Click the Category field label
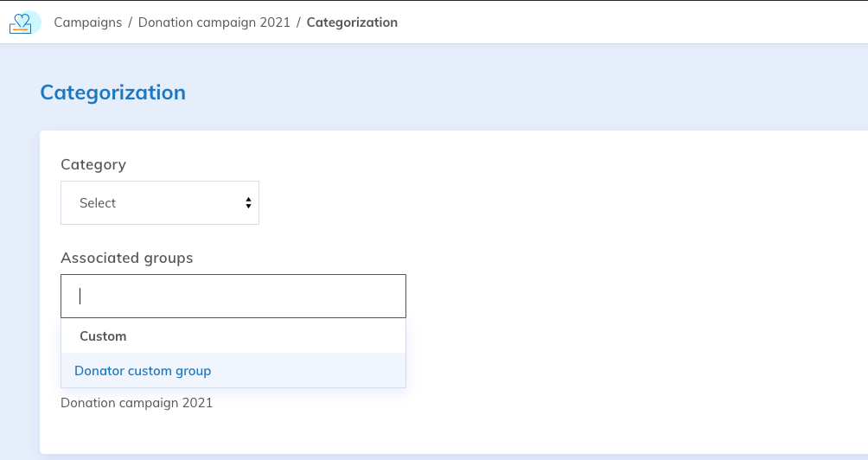 [93, 164]
